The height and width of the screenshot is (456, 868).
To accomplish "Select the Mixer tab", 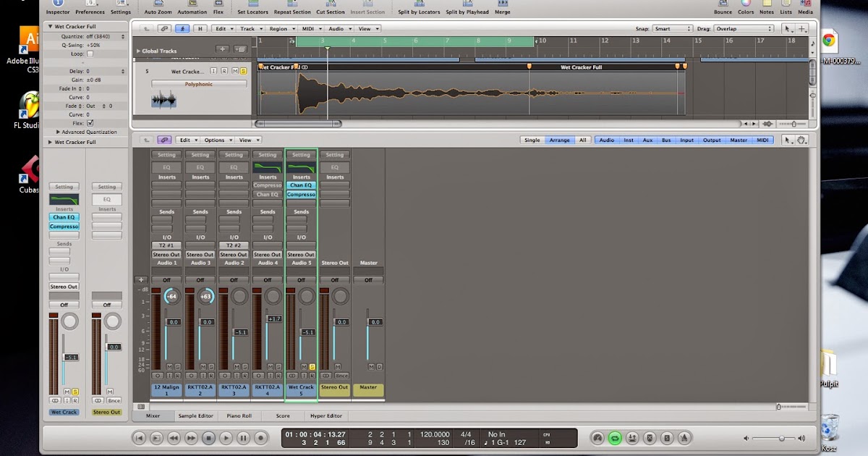I will 153,416.
